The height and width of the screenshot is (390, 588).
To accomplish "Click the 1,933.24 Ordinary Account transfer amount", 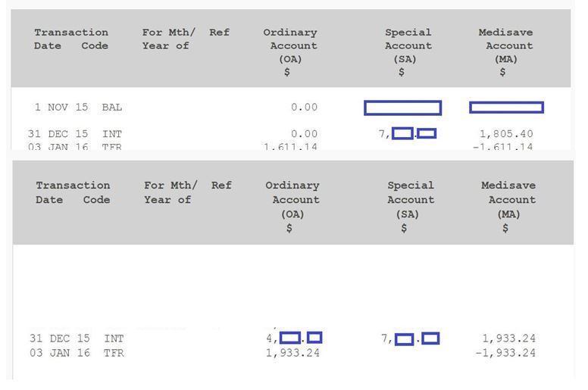I will click(292, 353).
